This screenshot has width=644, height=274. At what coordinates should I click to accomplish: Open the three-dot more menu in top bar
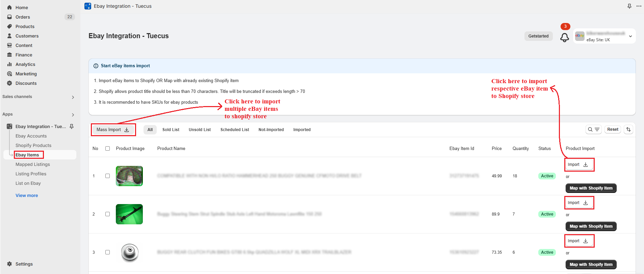coord(639,6)
